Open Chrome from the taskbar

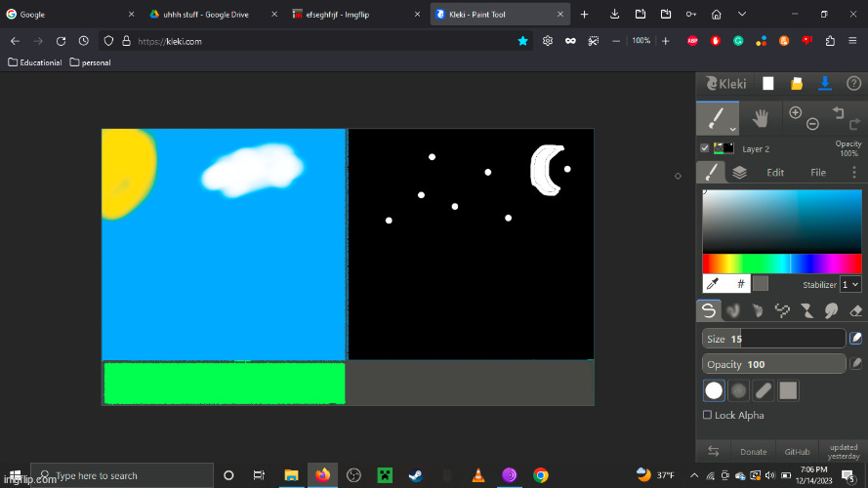click(x=541, y=475)
